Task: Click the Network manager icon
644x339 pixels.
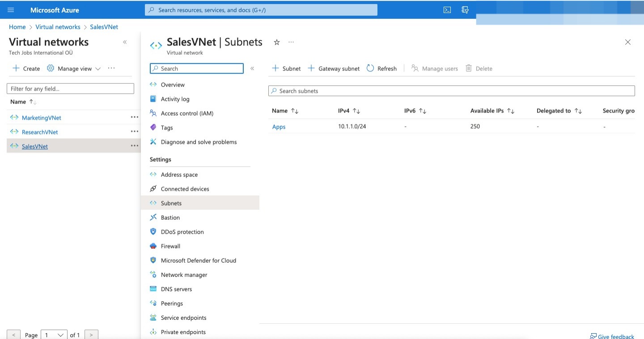Action: (153, 275)
